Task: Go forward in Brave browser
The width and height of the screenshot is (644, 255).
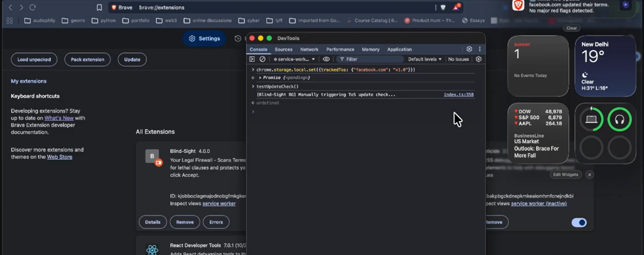Action: (x=21, y=7)
